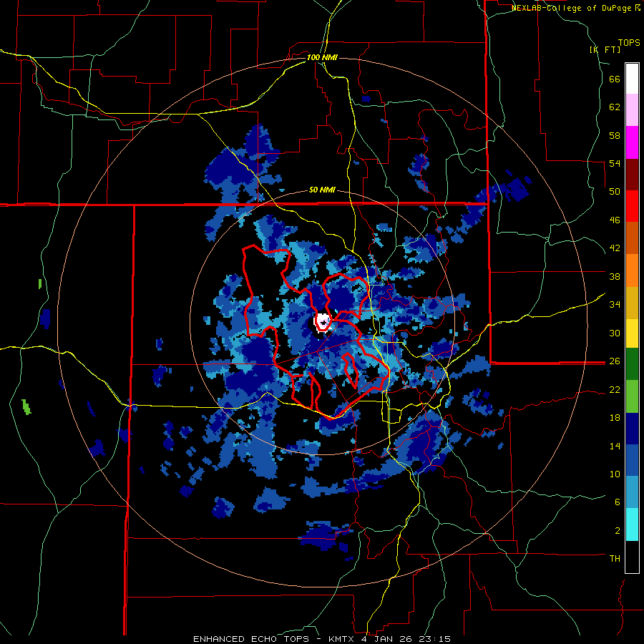Screen dimensions: 644x644
Task: Click the legend value 18
Action: [615, 418]
